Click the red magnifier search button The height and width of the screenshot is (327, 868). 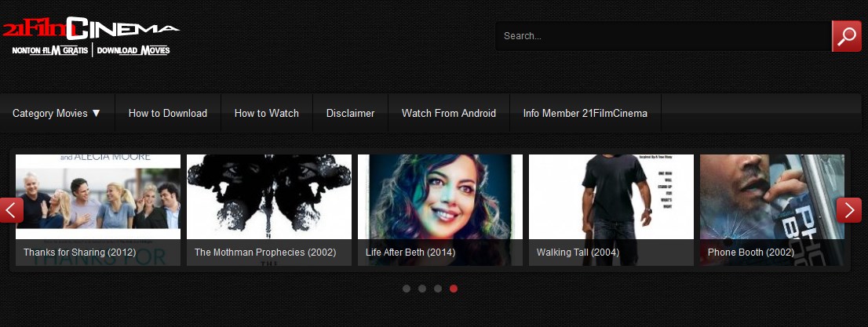846,36
